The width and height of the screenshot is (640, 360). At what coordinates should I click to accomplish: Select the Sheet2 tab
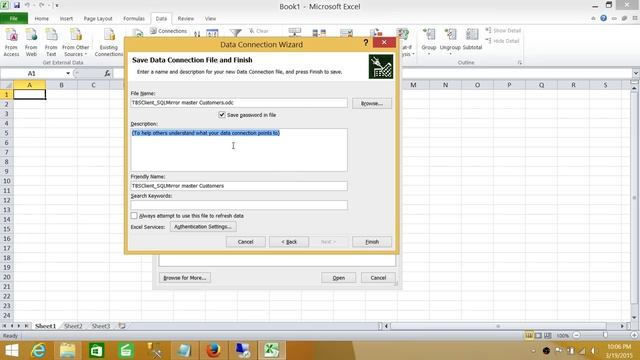(73, 326)
